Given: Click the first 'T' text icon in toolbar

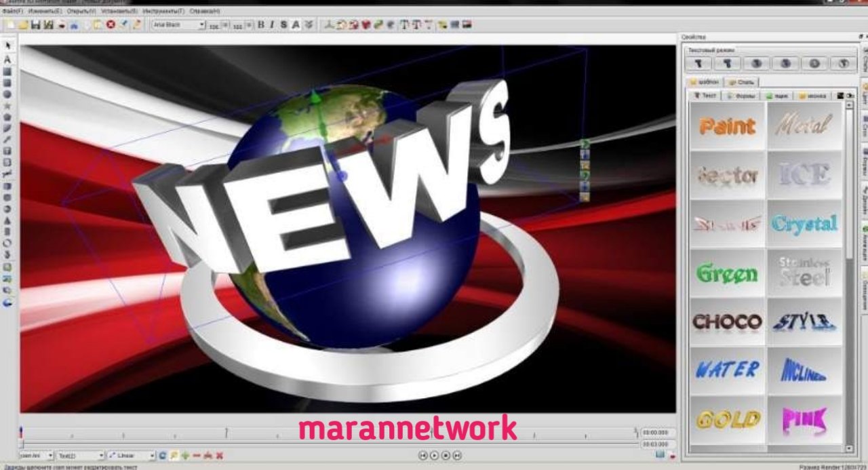Looking at the screenshot, I should [x=404, y=24].
